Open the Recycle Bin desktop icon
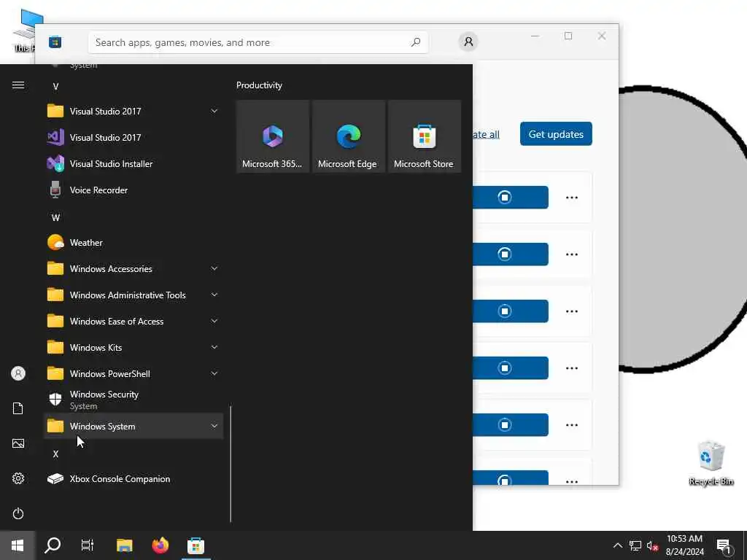 (711, 463)
